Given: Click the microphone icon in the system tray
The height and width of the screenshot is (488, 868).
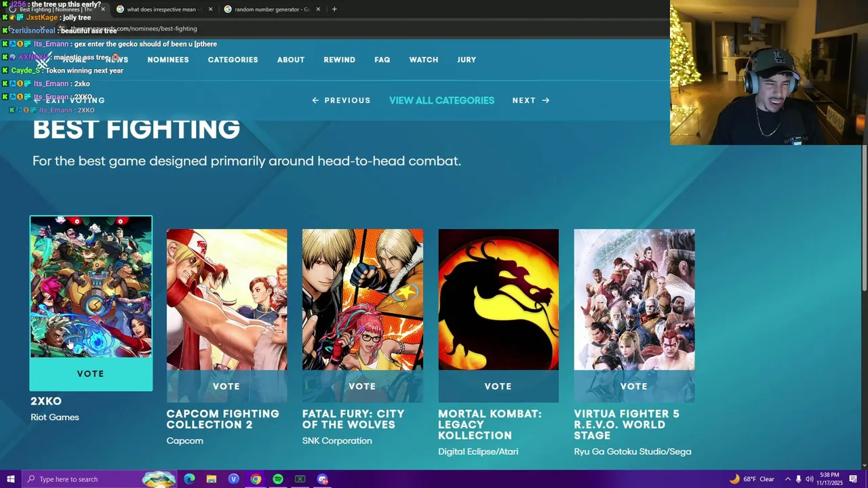Looking at the screenshot, I should pyautogui.click(x=798, y=479).
